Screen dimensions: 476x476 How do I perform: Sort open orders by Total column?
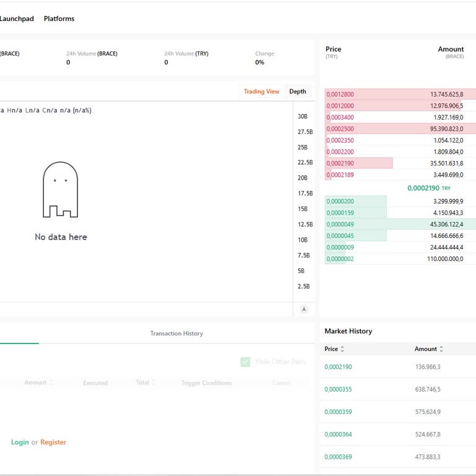(x=146, y=383)
